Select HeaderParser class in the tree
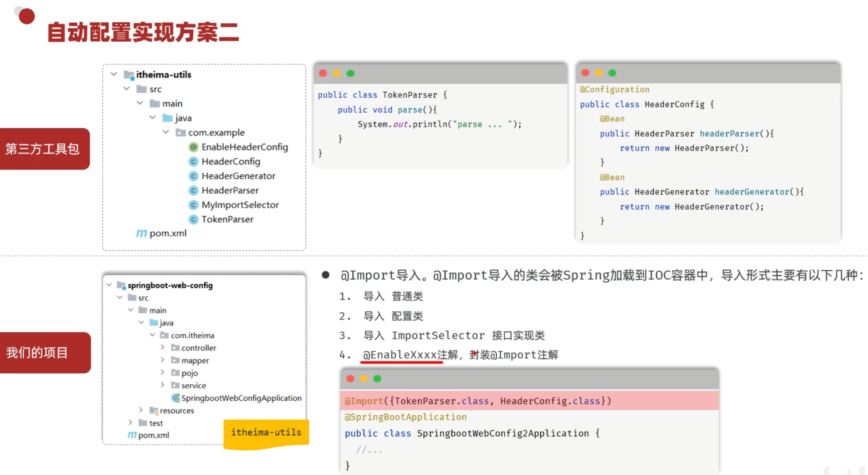The height and width of the screenshot is (475, 868). click(x=230, y=191)
